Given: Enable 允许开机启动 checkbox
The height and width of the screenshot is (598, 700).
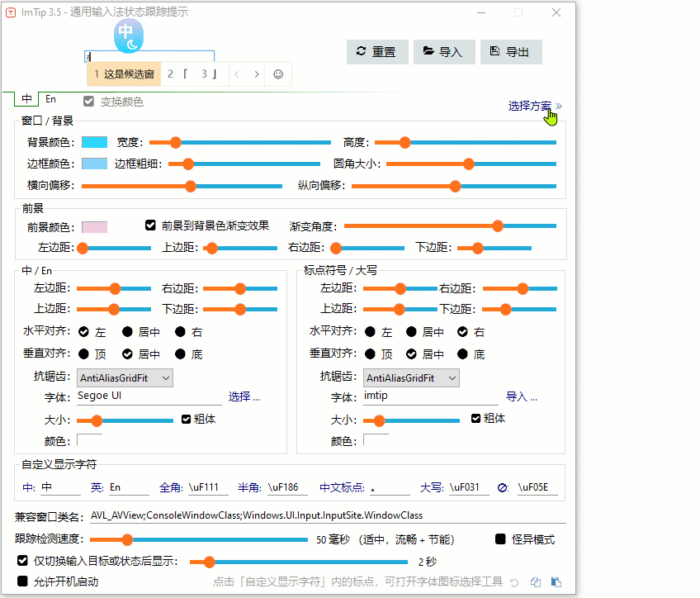Looking at the screenshot, I should coord(23,581).
